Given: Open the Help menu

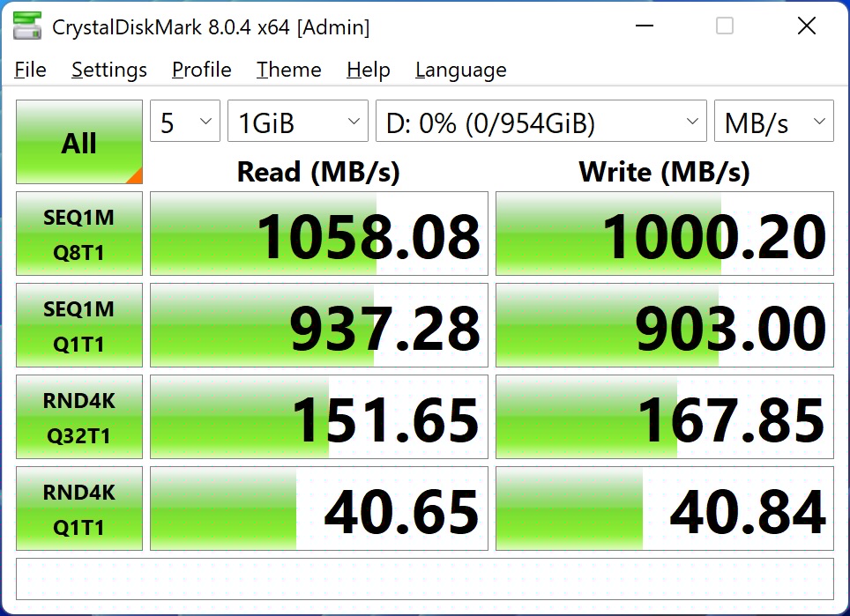Looking at the screenshot, I should [369, 70].
